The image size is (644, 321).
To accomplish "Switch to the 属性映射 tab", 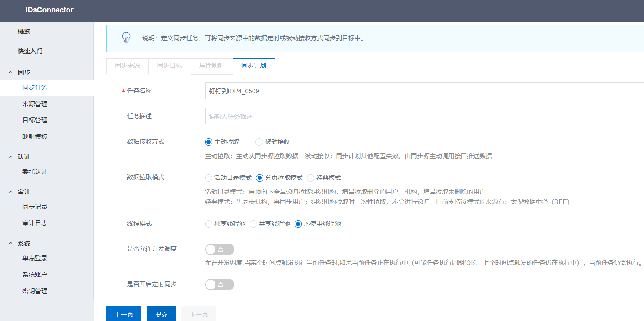I will point(211,66).
